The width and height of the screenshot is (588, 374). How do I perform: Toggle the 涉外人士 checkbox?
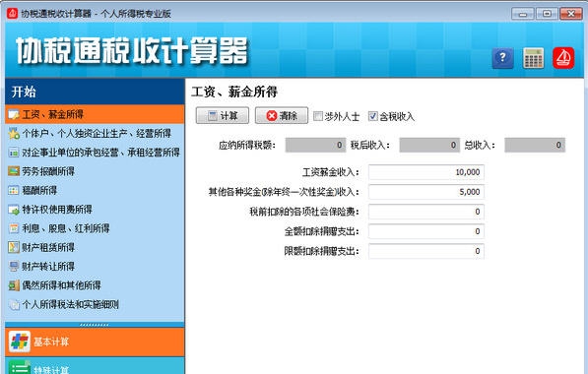[x=318, y=116]
